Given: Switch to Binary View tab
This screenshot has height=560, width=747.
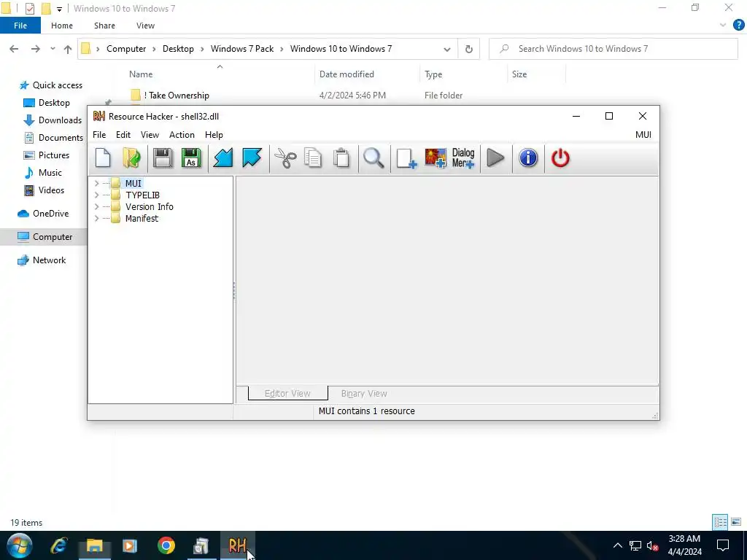Looking at the screenshot, I should click(x=364, y=393).
